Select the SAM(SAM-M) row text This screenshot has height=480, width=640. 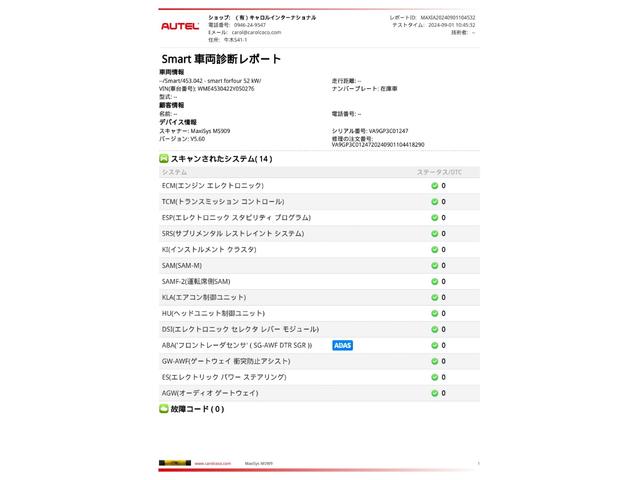[182, 265]
